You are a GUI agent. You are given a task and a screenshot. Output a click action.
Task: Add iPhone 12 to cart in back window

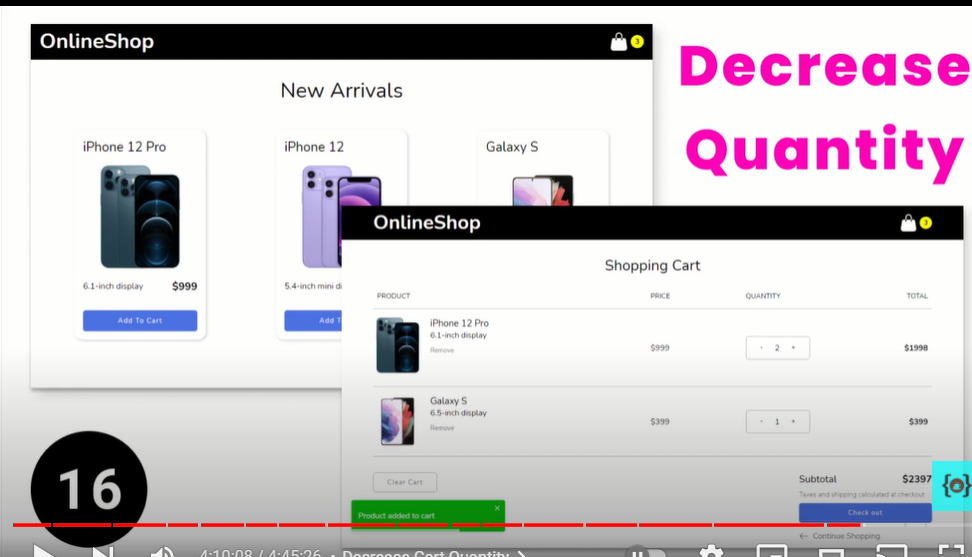(313, 320)
